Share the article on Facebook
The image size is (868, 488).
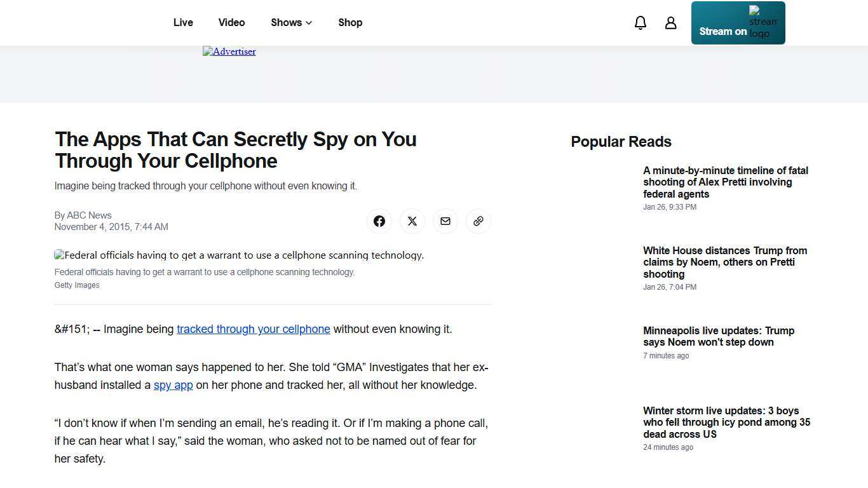[x=379, y=221]
